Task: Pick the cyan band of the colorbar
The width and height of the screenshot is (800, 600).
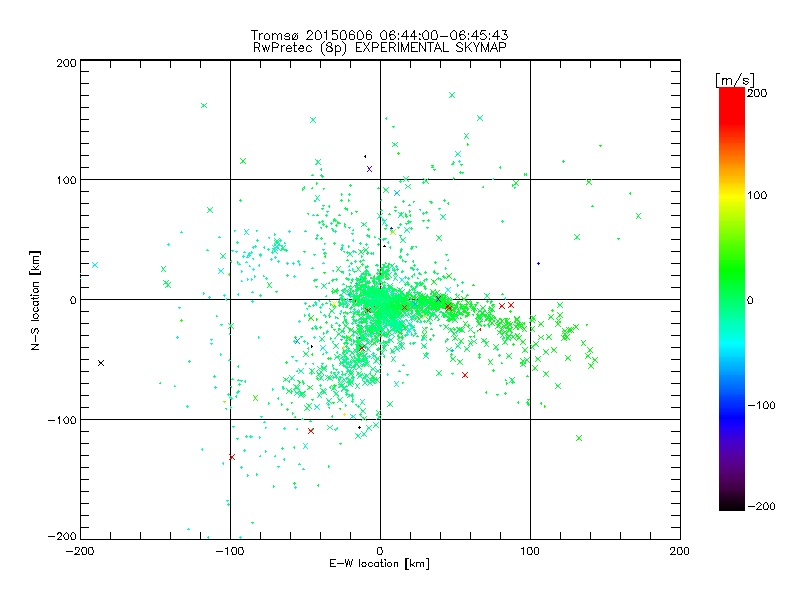Action: click(x=732, y=347)
